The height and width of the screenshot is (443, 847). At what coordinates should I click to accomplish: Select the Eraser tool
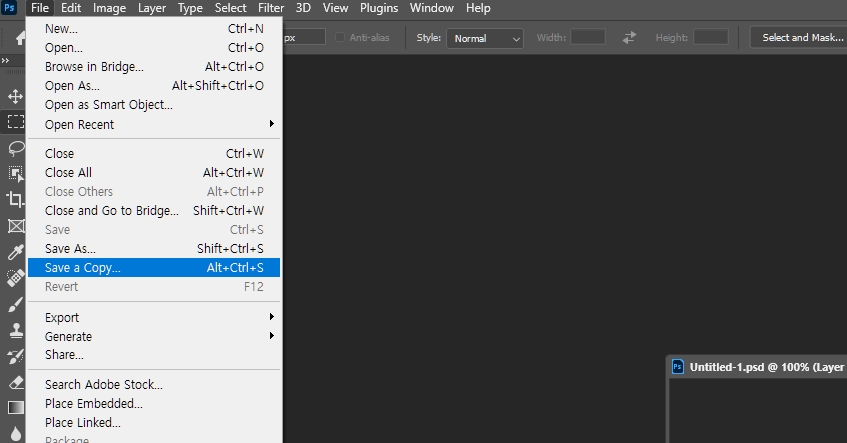[15, 382]
